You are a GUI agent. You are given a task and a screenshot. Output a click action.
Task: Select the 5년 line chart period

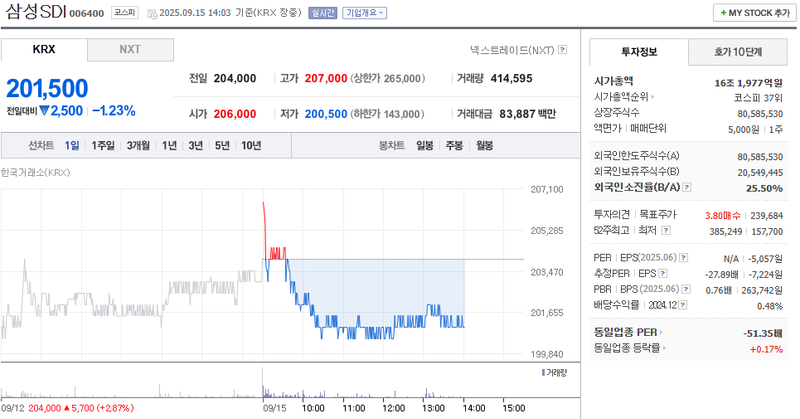(x=222, y=146)
